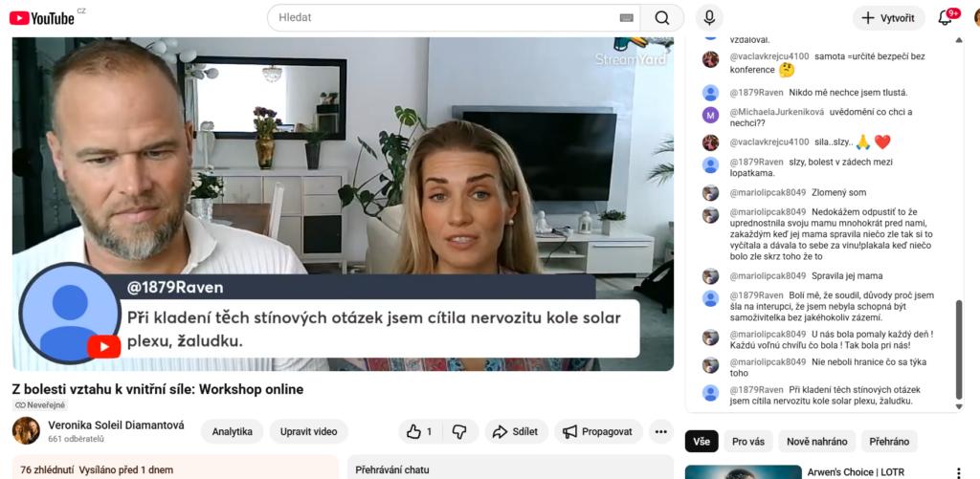Open the on-screen keyboard icon in search

(x=627, y=18)
